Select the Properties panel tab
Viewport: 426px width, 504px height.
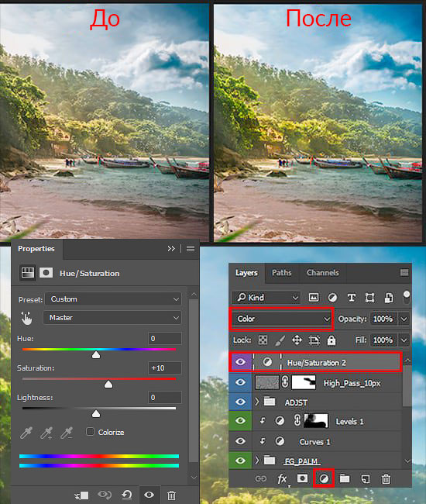pos(36,249)
